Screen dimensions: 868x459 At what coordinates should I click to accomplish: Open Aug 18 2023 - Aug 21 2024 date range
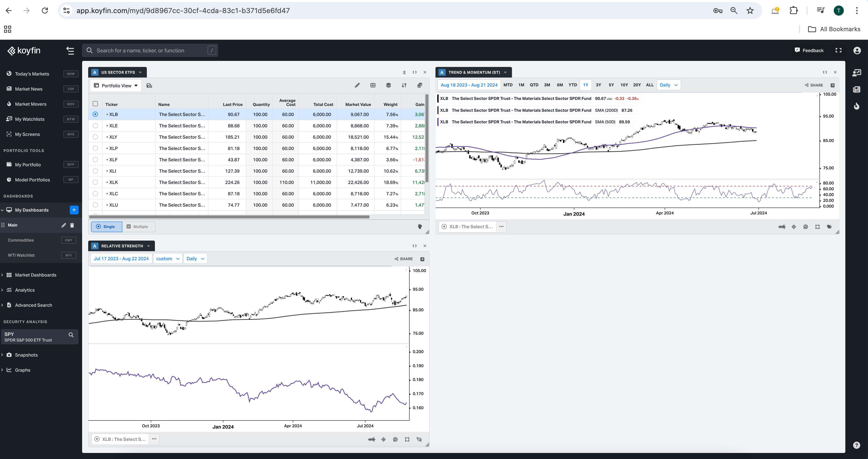click(469, 85)
